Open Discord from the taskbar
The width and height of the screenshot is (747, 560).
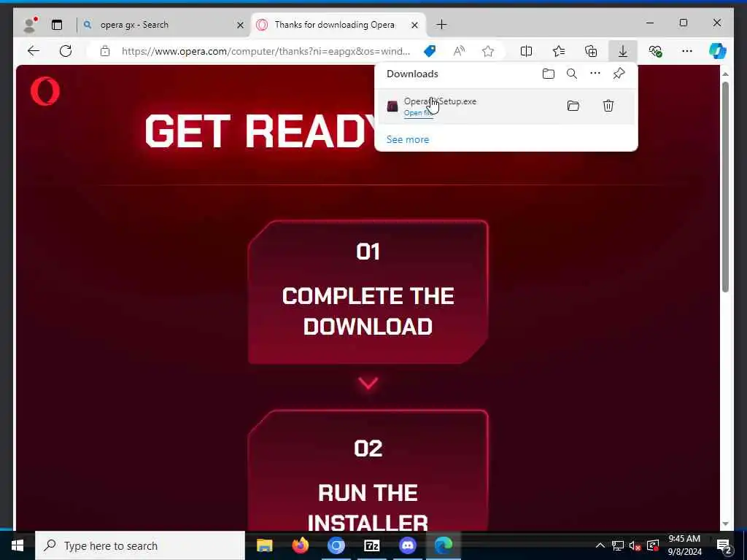coord(407,545)
